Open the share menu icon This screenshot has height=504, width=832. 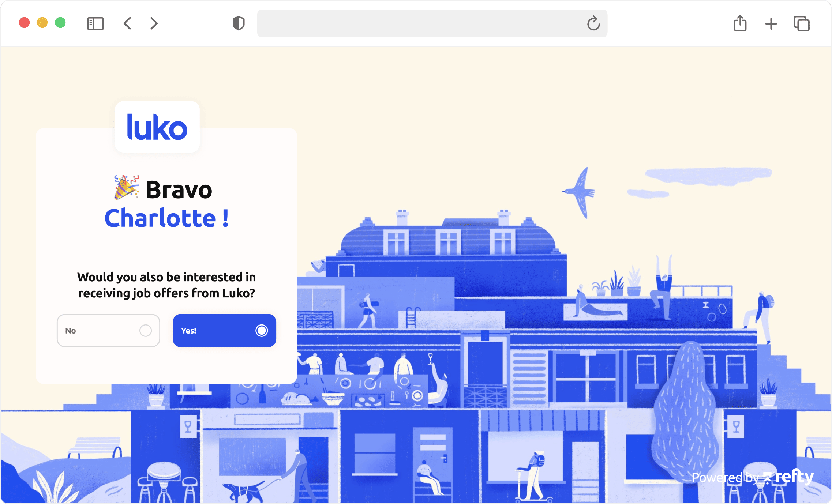[x=740, y=23]
